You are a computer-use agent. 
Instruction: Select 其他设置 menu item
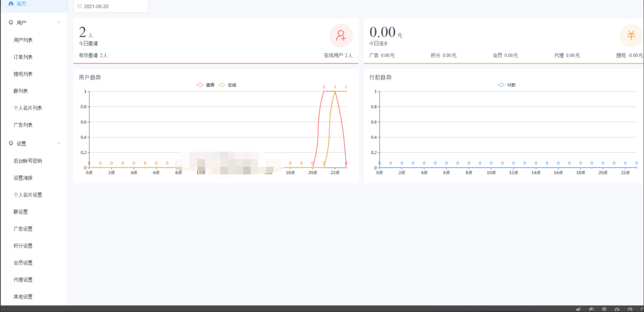[23, 297]
